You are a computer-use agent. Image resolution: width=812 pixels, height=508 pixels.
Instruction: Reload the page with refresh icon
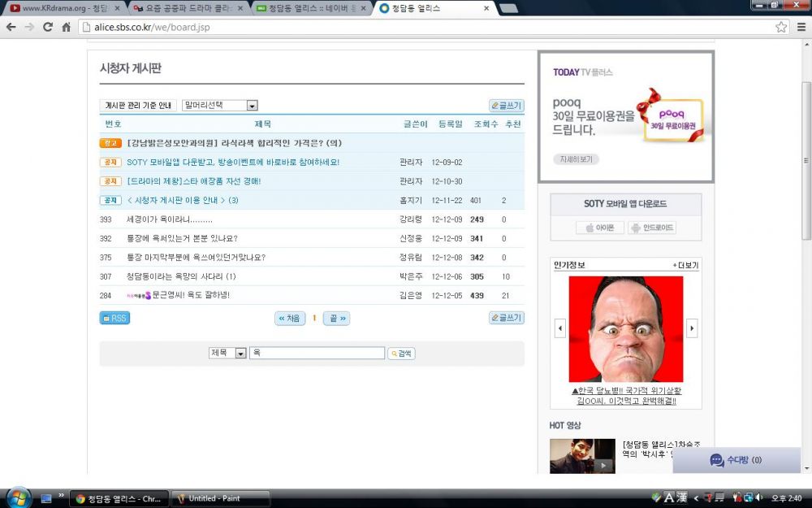tap(48, 27)
